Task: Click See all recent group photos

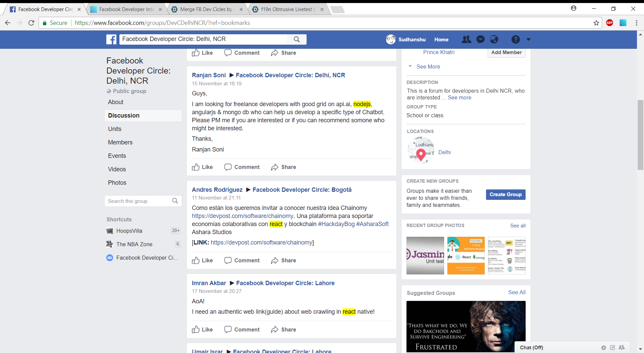Action: 518,226
